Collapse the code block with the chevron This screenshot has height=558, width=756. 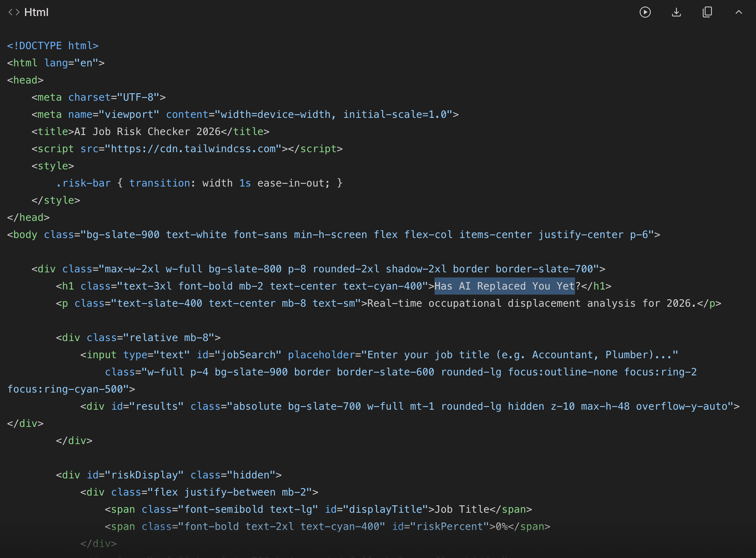click(740, 12)
